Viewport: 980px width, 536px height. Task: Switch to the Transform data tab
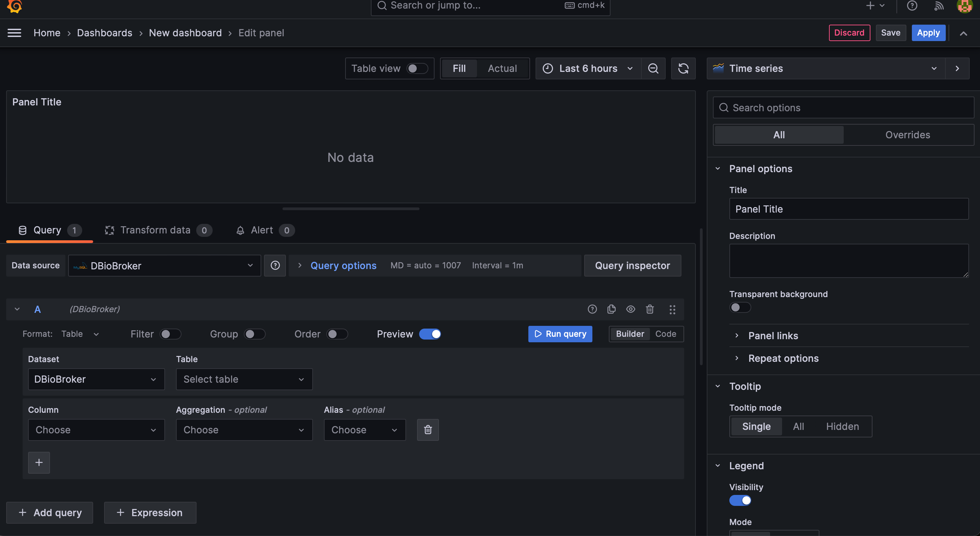pyautogui.click(x=155, y=230)
